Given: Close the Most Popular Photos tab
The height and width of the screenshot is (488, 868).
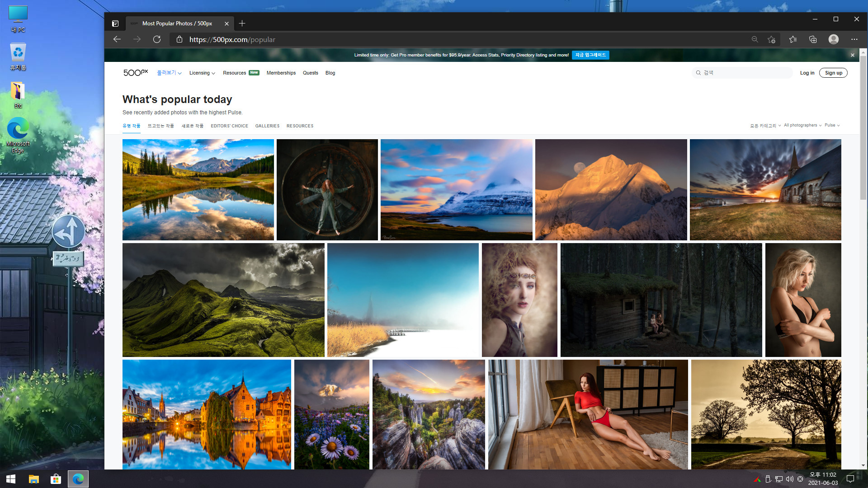Looking at the screenshot, I should coord(226,23).
